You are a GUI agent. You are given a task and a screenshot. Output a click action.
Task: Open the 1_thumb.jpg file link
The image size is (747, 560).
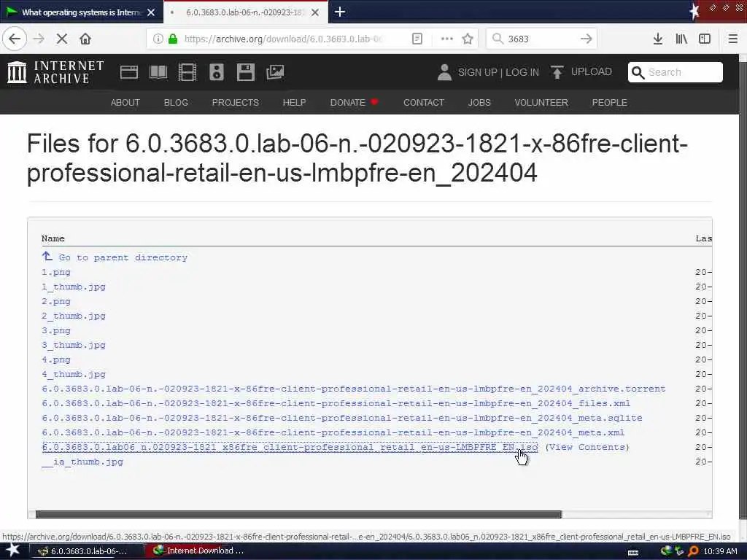(74, 287)
